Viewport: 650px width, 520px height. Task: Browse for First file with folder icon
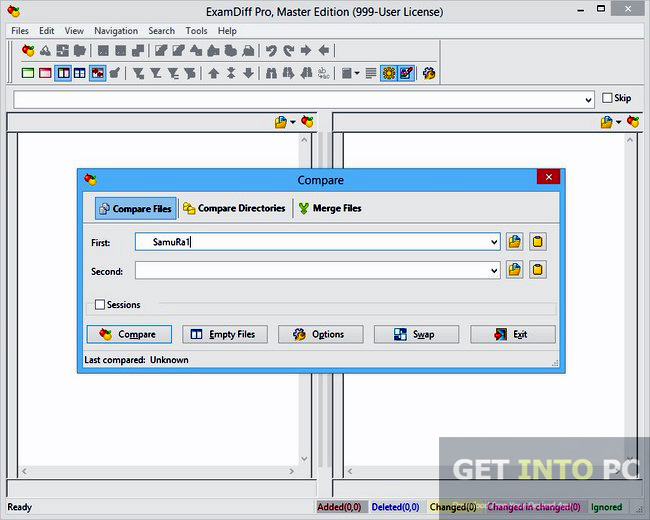tap(514, 241)
